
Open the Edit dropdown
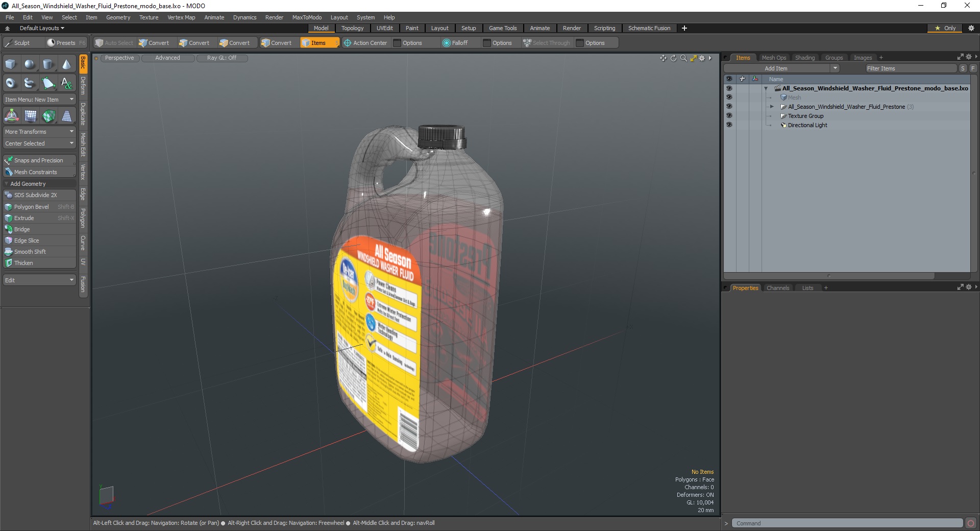click(39, 280)
